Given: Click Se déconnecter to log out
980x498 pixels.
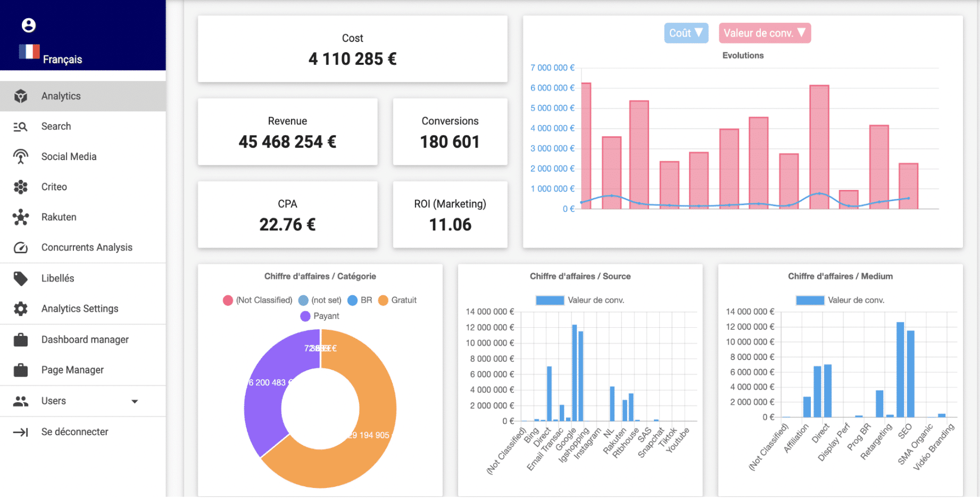Looking at the screenshot, I should (x=74, y=432).
